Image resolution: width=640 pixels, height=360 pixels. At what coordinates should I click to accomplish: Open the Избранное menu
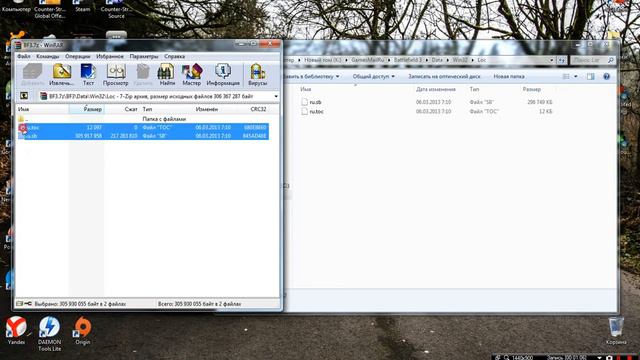[x=110, y=56]
